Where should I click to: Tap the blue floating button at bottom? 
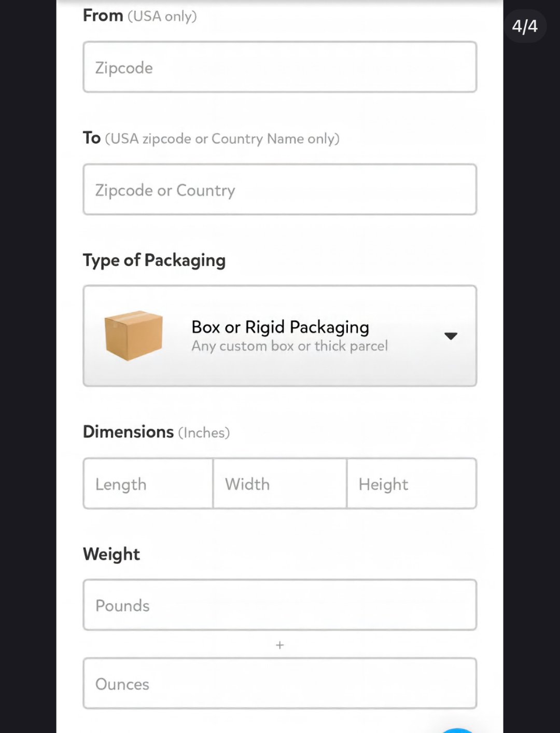[x=457, y=730]
